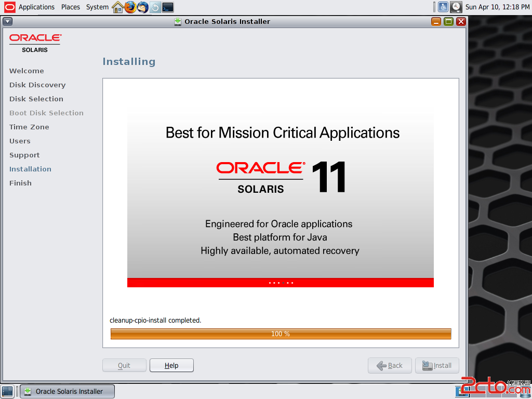Minimize the Oracle Solaris Installer window
The image size is (532, 399).
[x=436, y=22]
